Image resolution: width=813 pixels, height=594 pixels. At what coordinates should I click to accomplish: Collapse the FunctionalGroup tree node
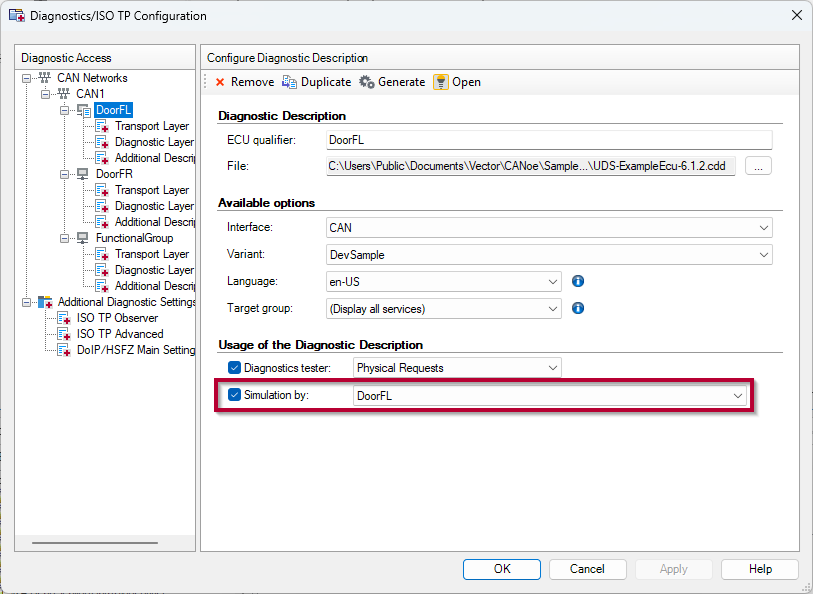(64, 238)
